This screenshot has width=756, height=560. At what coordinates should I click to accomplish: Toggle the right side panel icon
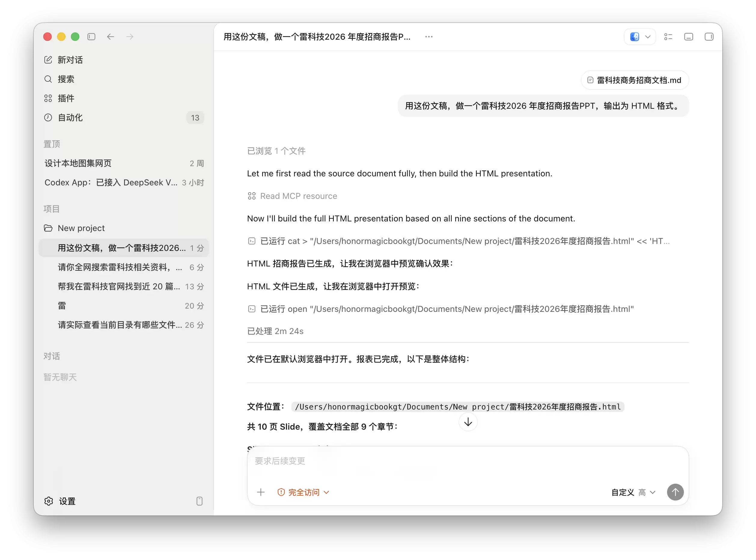tap(709, 37)
